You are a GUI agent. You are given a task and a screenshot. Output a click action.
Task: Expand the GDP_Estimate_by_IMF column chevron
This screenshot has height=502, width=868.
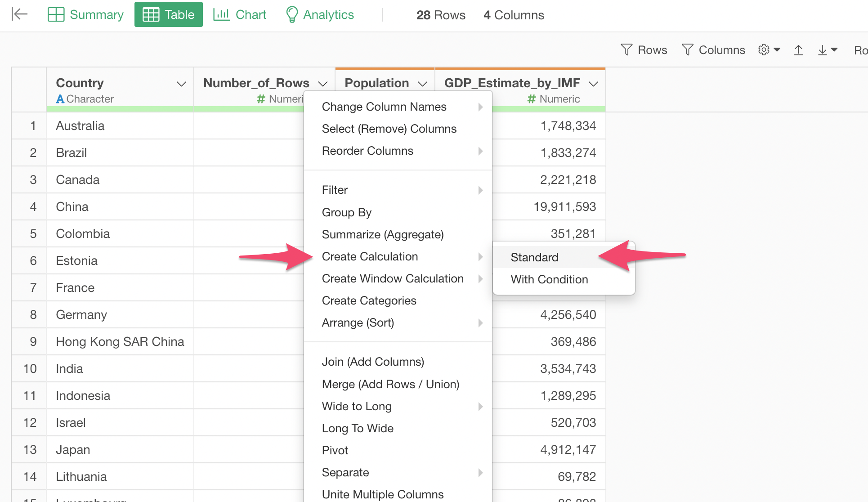coord(593,84)
